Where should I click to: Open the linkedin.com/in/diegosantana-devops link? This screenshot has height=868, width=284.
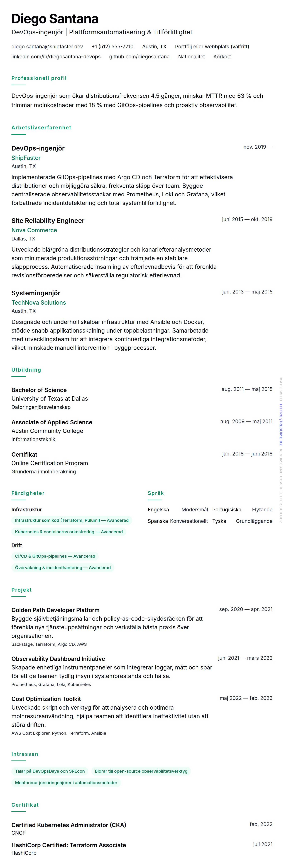point(56,57)
